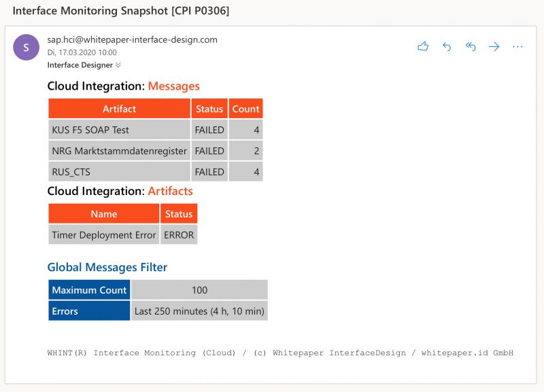This screenshot has height=392, width=544.
Task: Select the KUS F5 SOAP Test row
Action: click(x=156, y=130)
